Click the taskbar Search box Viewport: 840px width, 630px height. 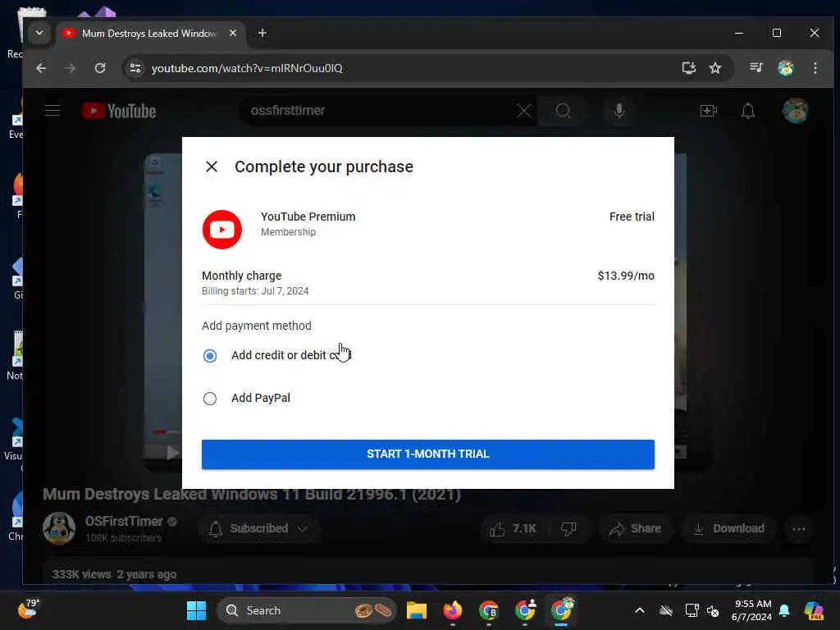(307, 610)
